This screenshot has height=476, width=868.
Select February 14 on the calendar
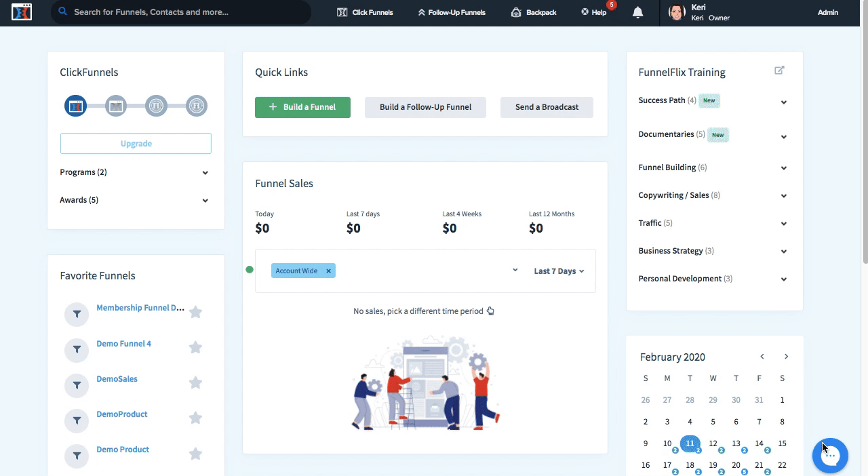[759, 443]
